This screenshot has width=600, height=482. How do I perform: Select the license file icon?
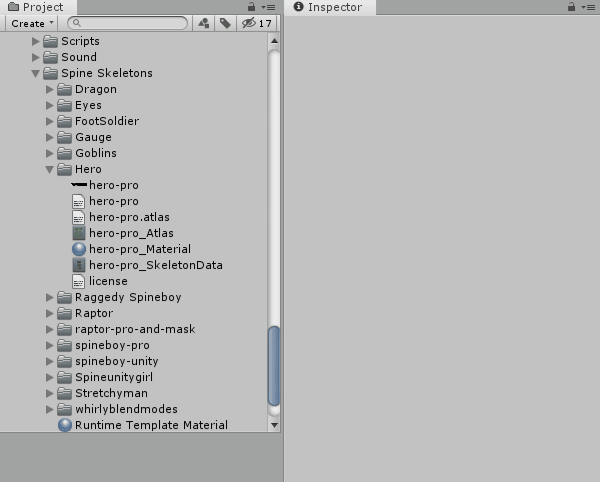tap(79, 281)
